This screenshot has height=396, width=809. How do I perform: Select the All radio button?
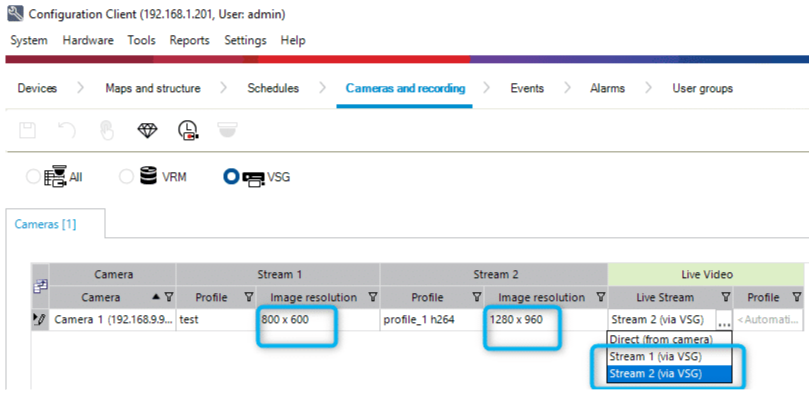tap(33, 177)
